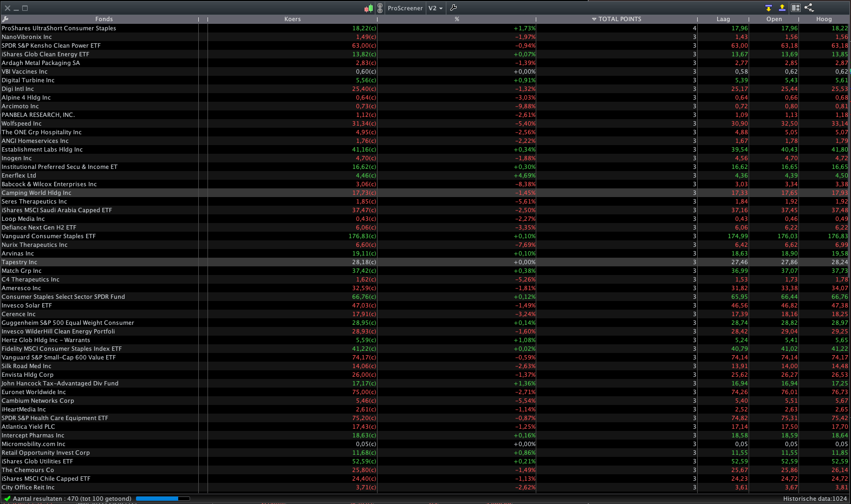Click the yellow down-arrow icon
This screenshot has width=851, height=504.
768,8
